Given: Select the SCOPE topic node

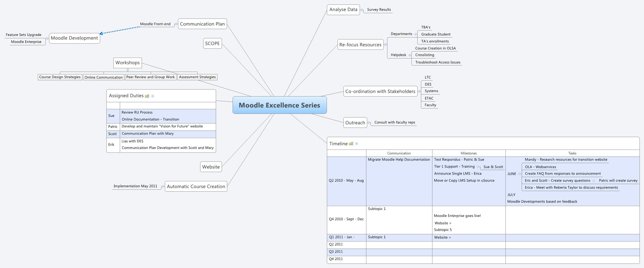Looking at the screenshot, I should click(x=212, y=44).
